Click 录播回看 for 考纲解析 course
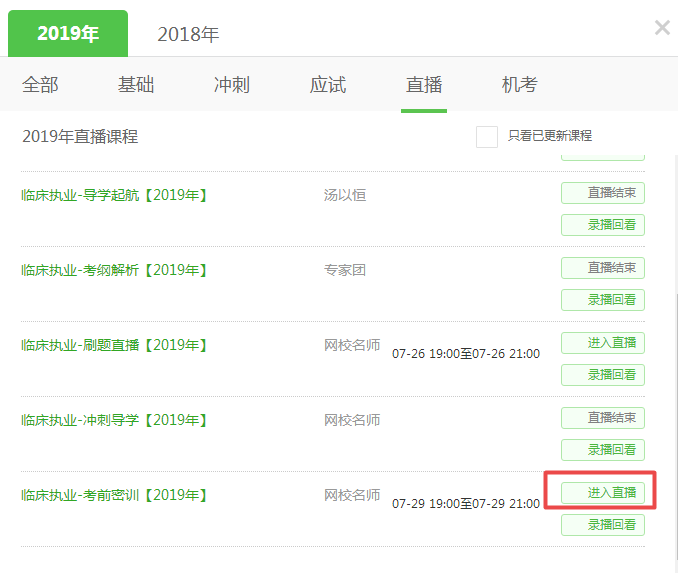Image resolution: width=678 pixels, height=573 pixels. point(603,300)
